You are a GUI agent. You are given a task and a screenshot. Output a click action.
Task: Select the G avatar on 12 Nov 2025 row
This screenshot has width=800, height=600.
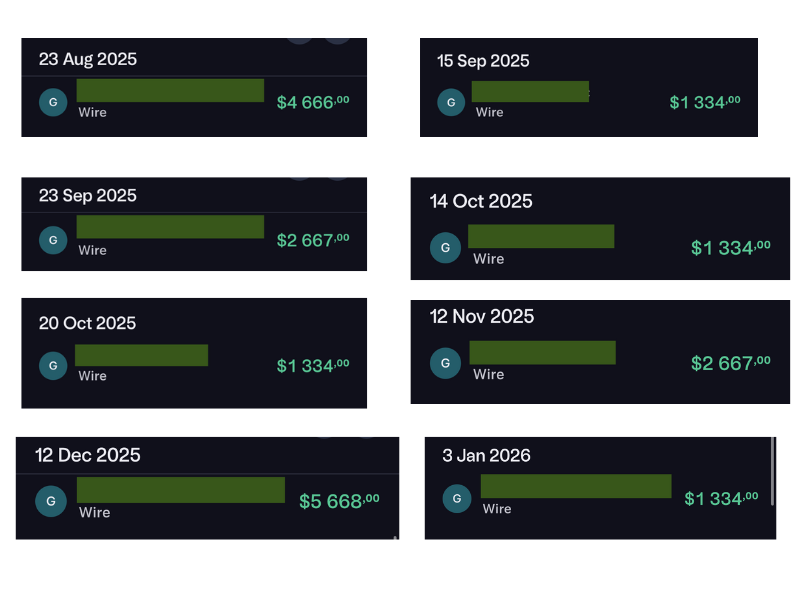445,363
